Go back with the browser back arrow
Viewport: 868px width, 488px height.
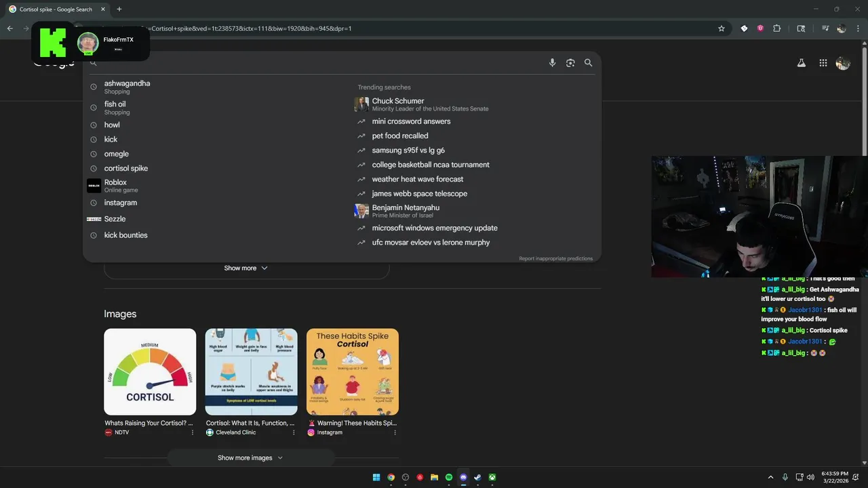coord(10,28)
